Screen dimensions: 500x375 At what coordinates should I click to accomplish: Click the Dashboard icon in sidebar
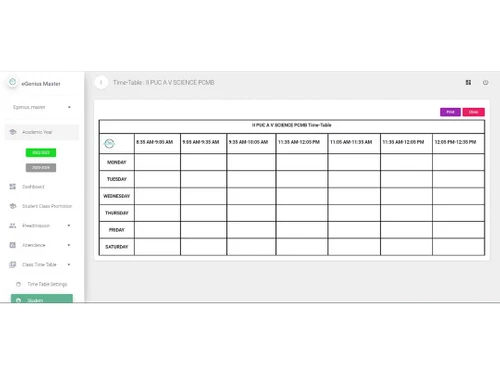coord(13,186)
